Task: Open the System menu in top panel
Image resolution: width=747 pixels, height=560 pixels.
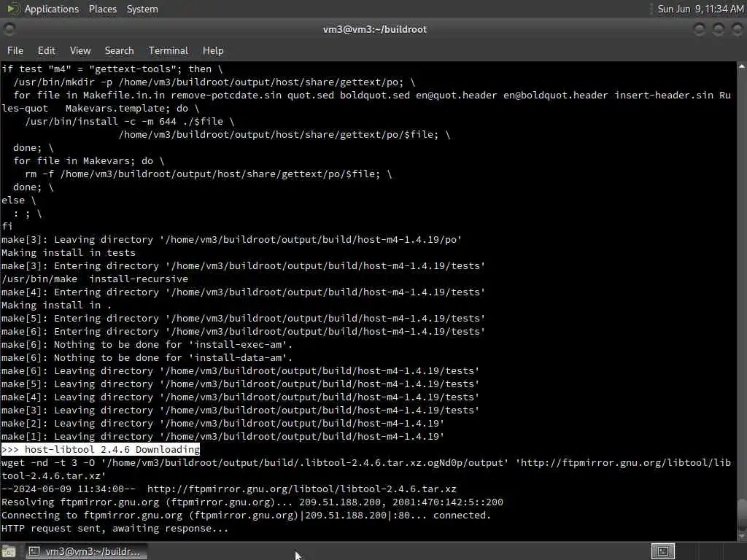Action: pyautogui.click(x=142, y=9)
